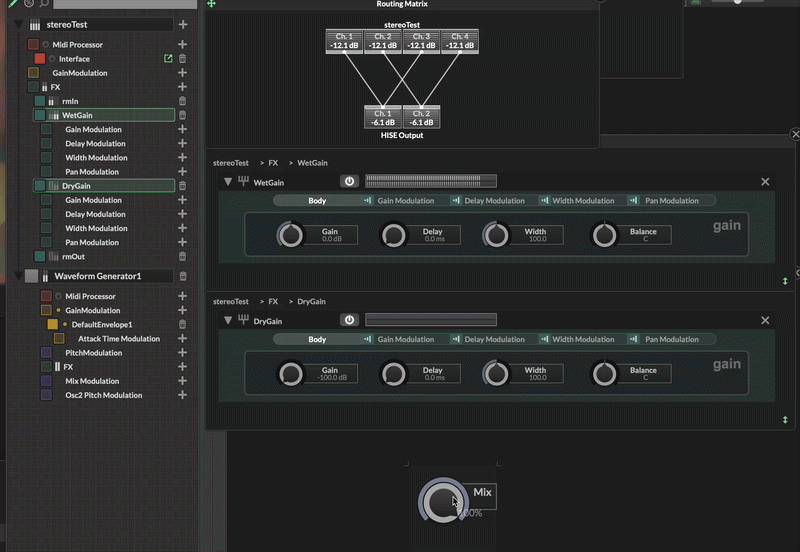This screenshot has width=800, height=552.
Task: Delete the Interface script with trash icon
Action: [x=182, y=59]
